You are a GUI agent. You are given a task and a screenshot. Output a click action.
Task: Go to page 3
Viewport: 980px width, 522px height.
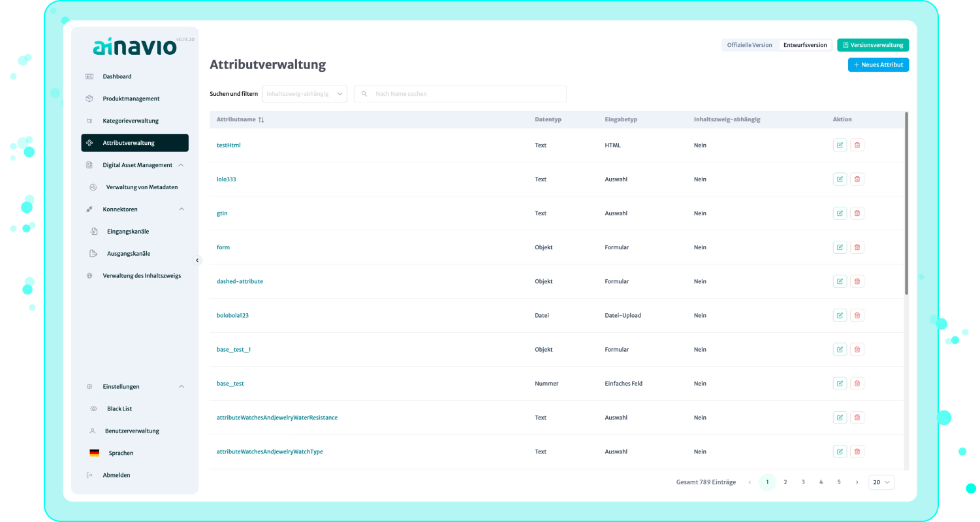[803, 482]
